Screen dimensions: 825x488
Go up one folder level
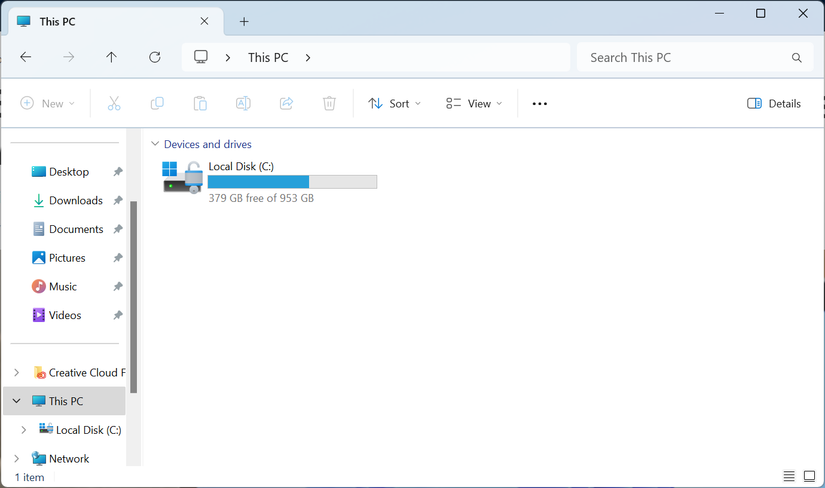click(x=112, y=57)
